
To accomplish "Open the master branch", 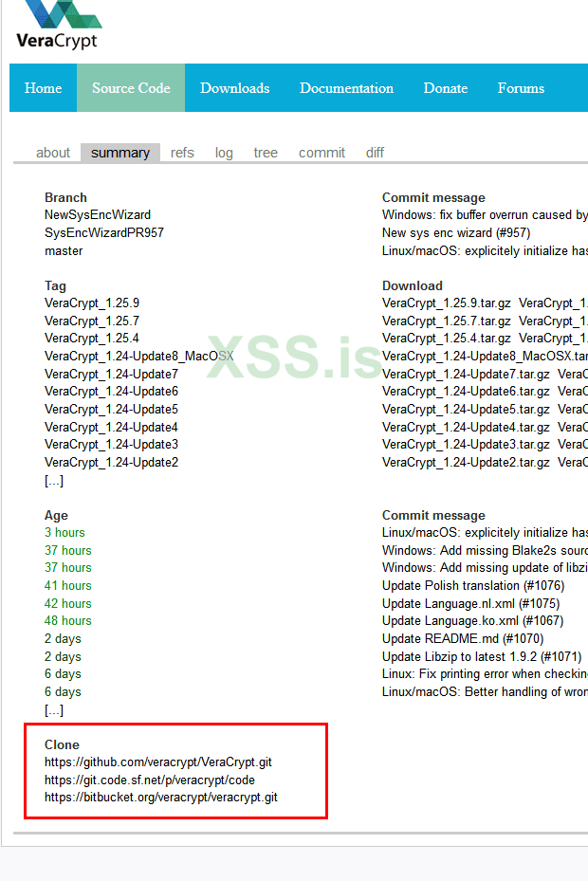I will pos(64,250).
